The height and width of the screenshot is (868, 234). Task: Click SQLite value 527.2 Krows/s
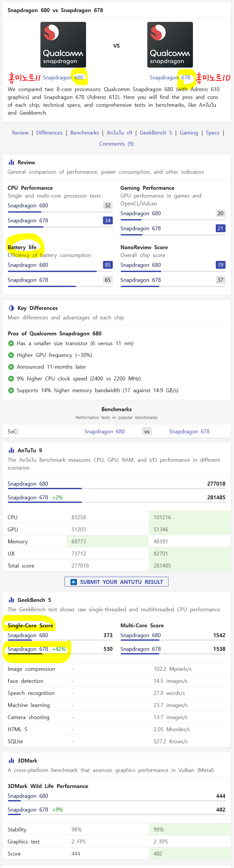[x=171, y=742]
